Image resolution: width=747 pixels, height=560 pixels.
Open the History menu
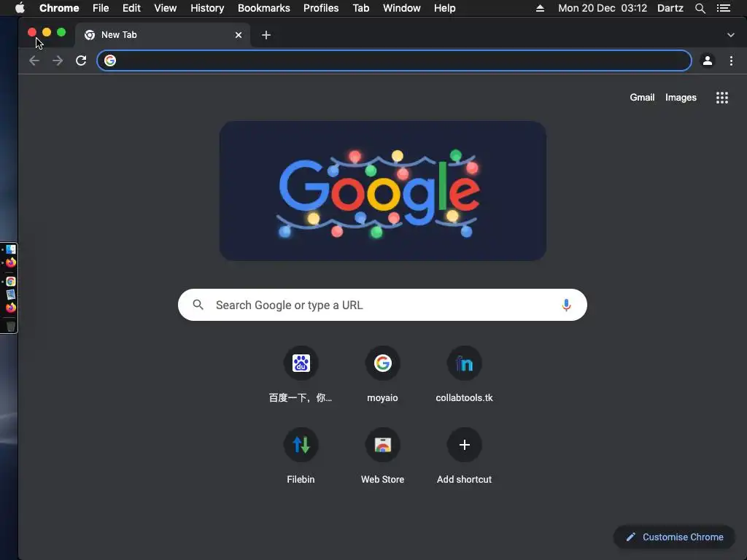pos(207,8)
